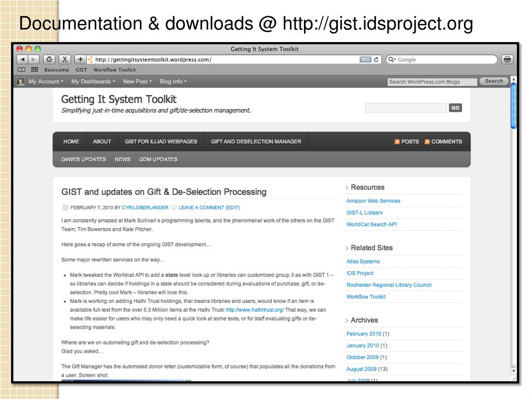
Task: Open the My Account dropdown
Action: click(46, 82)
